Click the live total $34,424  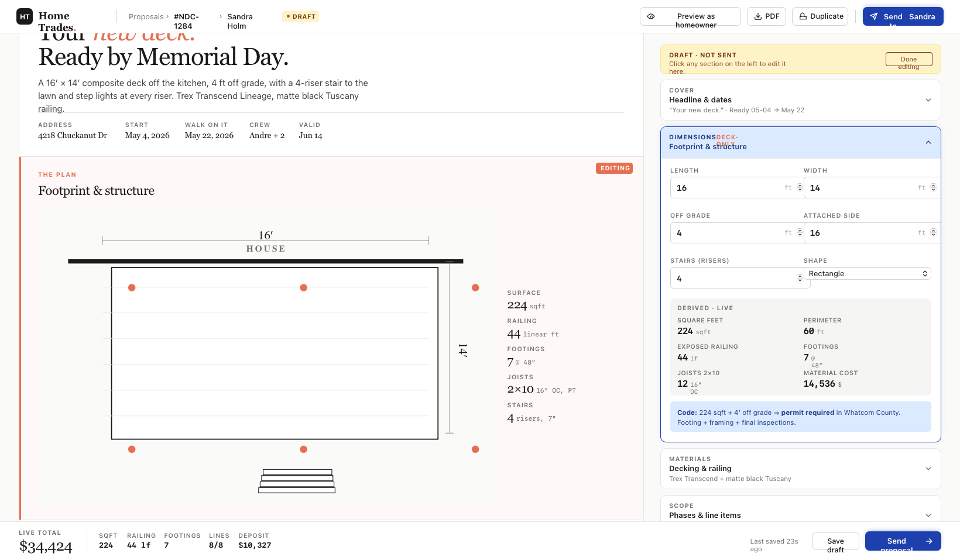coord(46,547)
